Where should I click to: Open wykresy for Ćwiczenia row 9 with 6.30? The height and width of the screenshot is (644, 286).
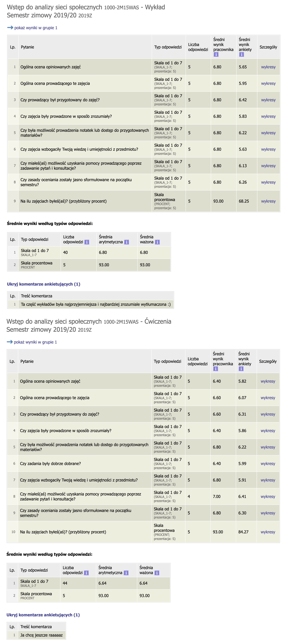pyautogui.click(x=268, y=513)
